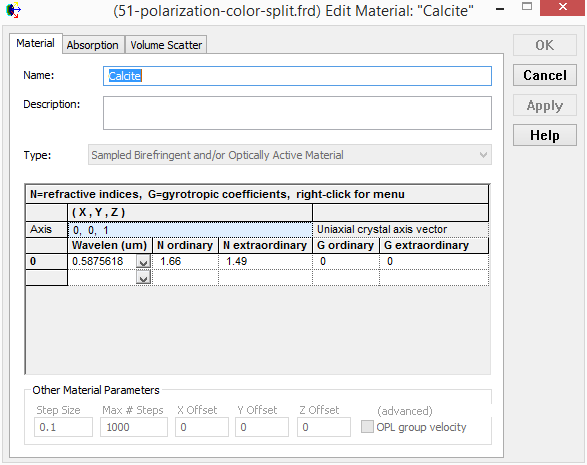The height and width of the screenshot is (465, 587).
Task: Select the N extraordinary cell 1.49
Action: tap(265, 261)
